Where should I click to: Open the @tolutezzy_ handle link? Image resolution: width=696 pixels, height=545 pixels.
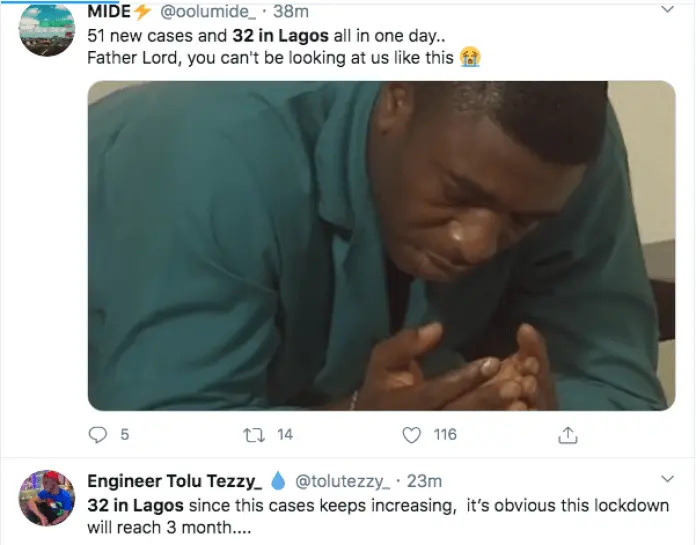(x=343, y=481)
